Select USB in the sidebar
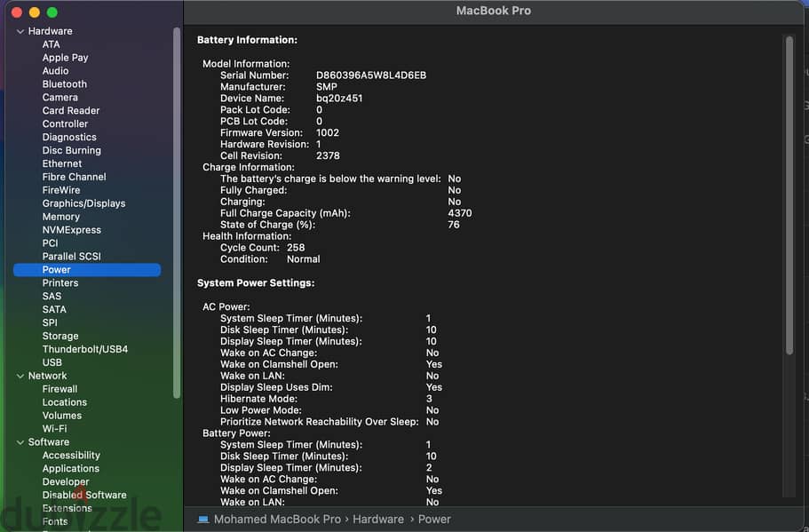Viewport: 809px width, 532px height. click(x=52, y=362)
